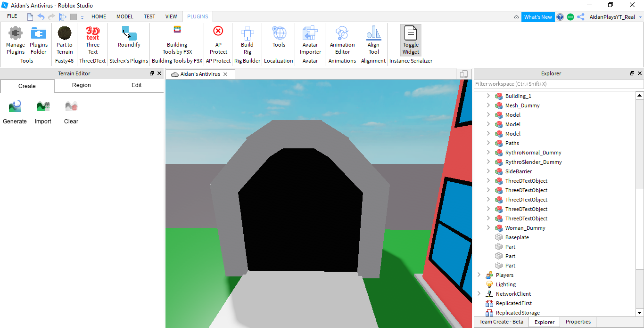644x332 pixels.
Task: Select RythroSlender_Dummy in the Explorer
Action: [533, 162]
